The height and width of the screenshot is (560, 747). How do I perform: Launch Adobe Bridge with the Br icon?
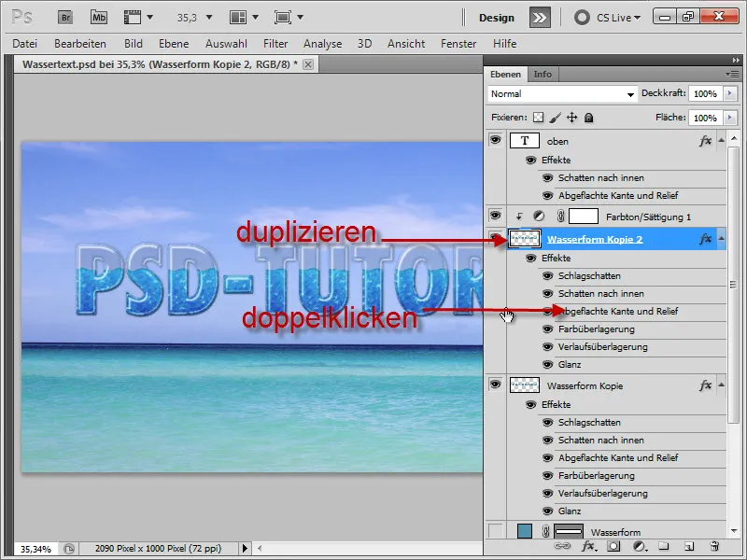click(x=65, y=18)
